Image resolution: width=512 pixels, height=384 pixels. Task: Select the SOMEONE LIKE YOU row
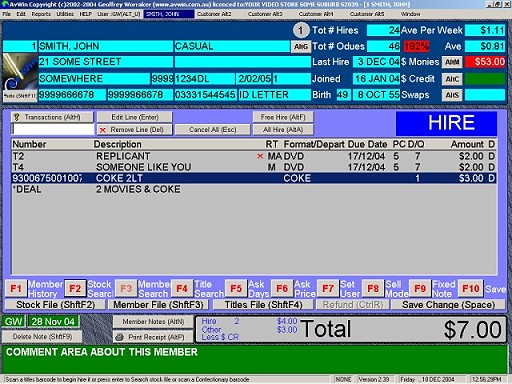pyautogui.click(x=253, y=167)
